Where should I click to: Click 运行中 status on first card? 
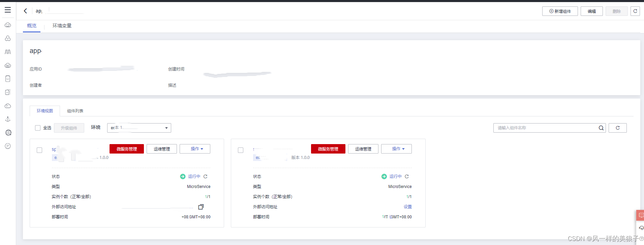(194, 176)
